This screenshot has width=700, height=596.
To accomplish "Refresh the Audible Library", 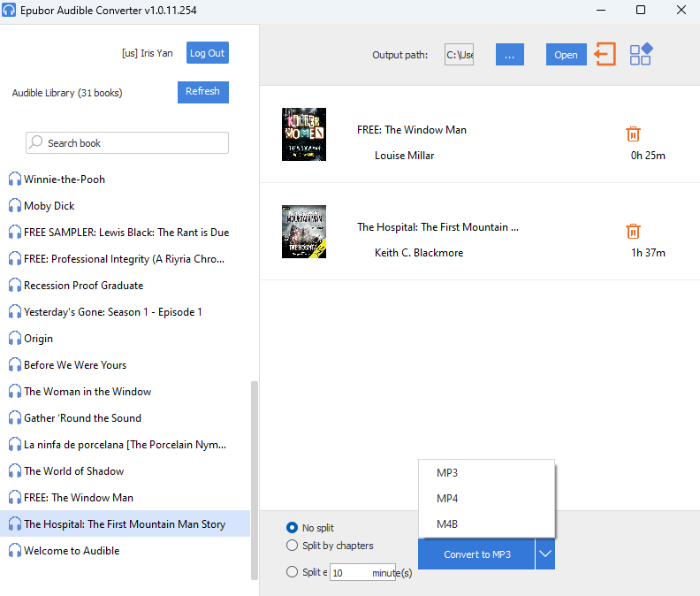I will click(x=202, y=92).
